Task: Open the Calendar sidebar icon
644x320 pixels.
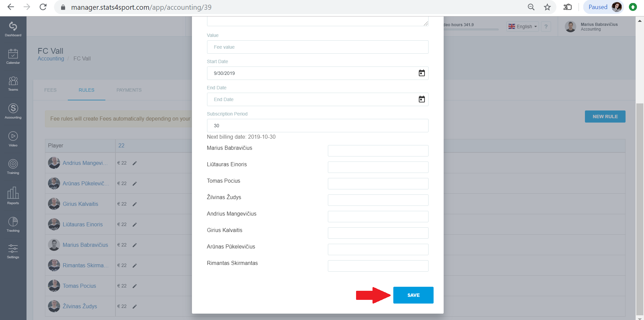Action: [13, 56]
